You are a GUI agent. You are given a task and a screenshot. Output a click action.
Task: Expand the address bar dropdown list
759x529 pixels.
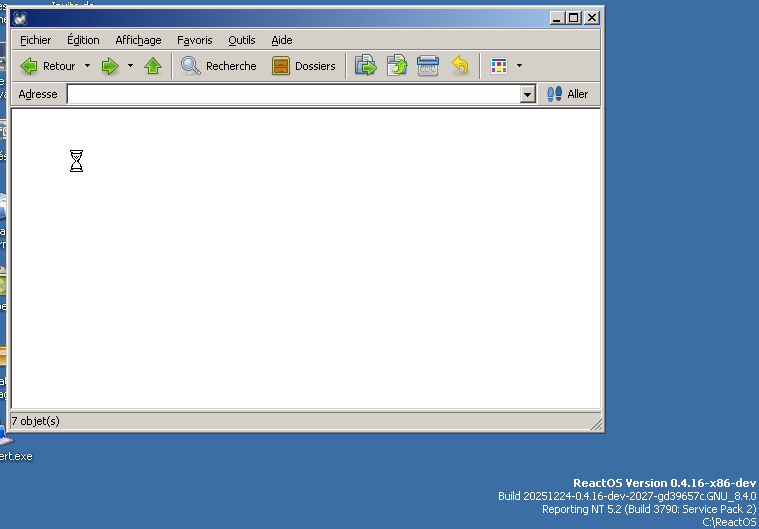click(528, 94)
